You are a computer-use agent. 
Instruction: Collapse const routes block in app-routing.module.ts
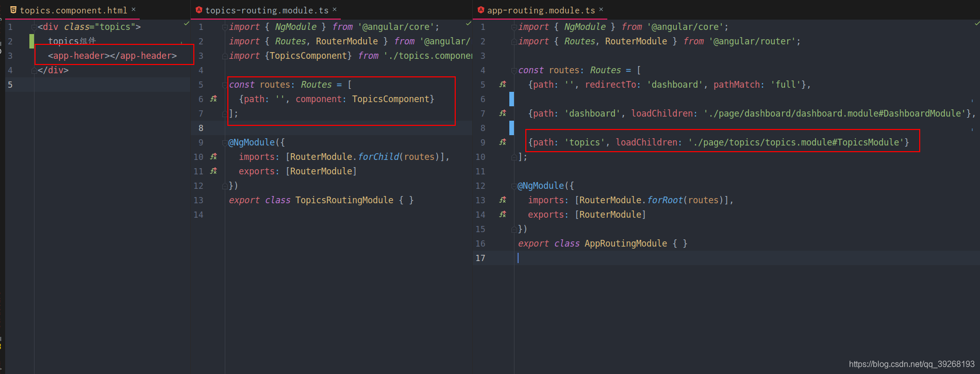click(514, 70)
